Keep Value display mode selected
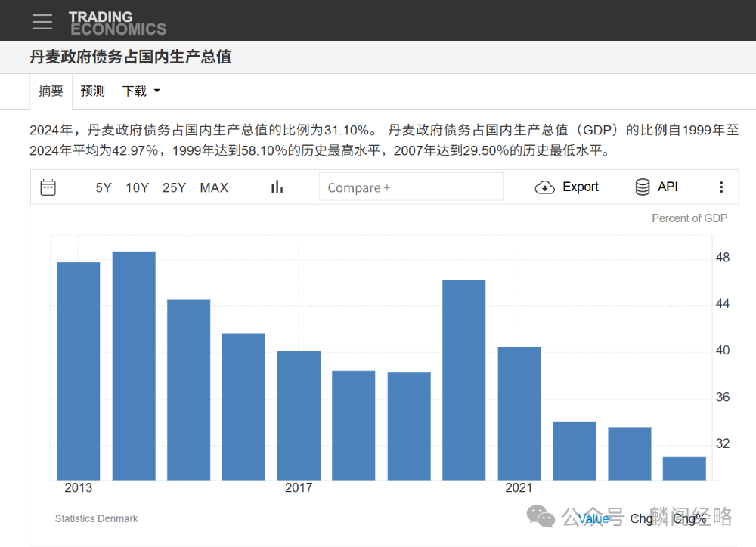The image size is (756, 547). [593, 518]
